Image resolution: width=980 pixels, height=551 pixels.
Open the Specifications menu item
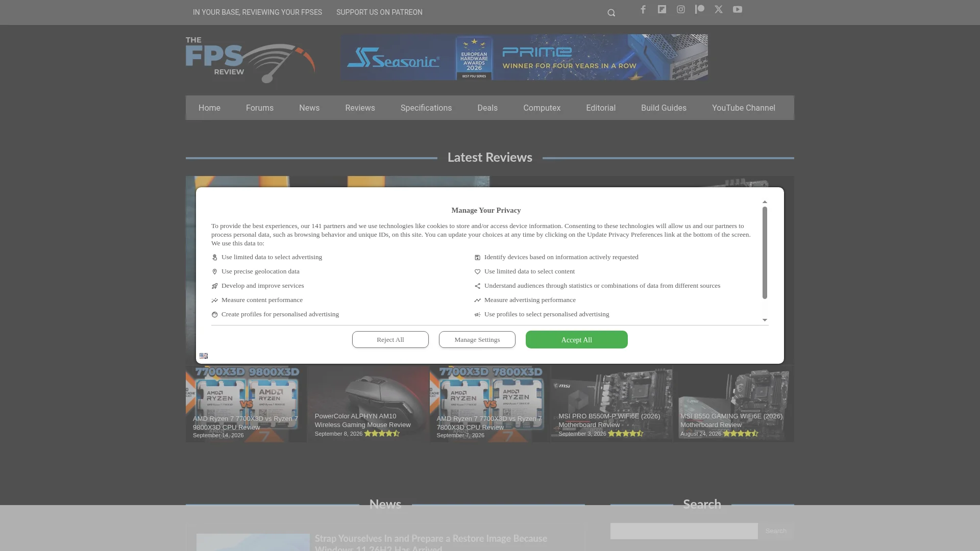[426, 108]
